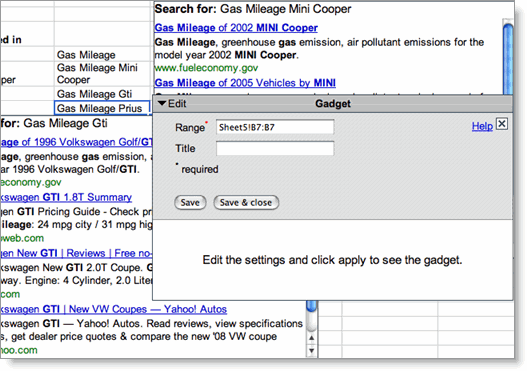Viewport: 527px width, 371px height.
Task: Open the 'GTI 1.8T Summary' link
Action: point(66,197)
